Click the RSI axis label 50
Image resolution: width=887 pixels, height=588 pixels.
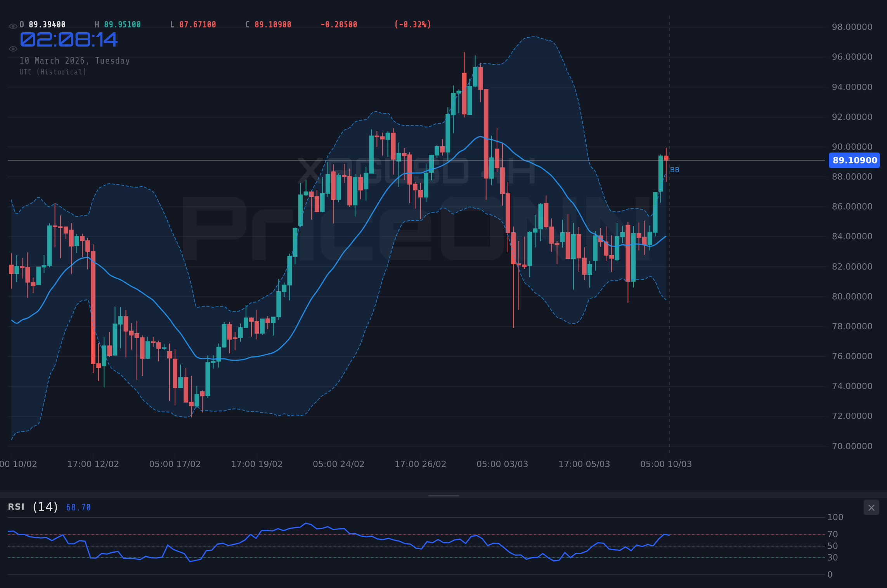point(833,546)
